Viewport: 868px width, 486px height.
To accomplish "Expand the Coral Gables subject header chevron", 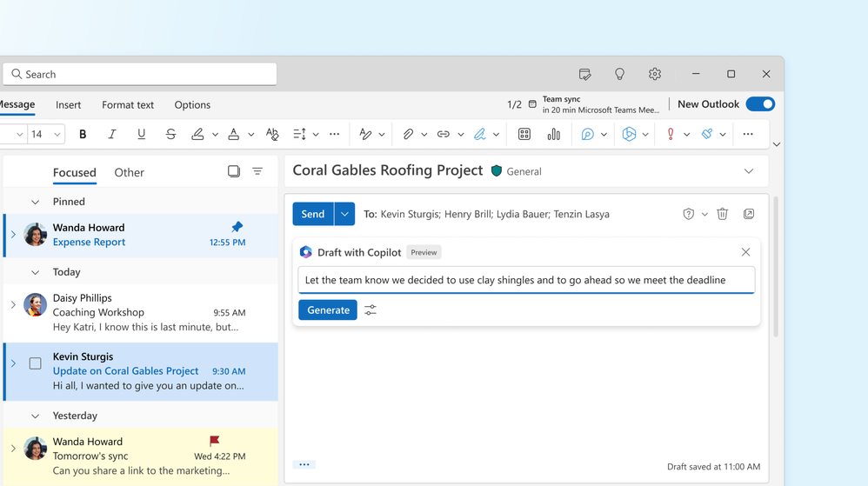I will 749,171.
